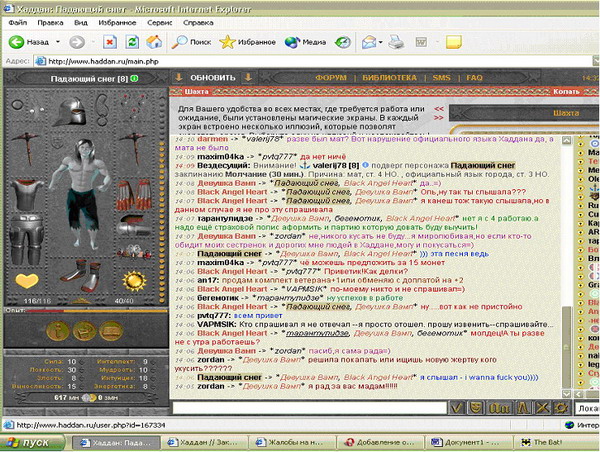Open the dropdown arrow next to Назад
The image size is (600, 452).
pos(58,42)
